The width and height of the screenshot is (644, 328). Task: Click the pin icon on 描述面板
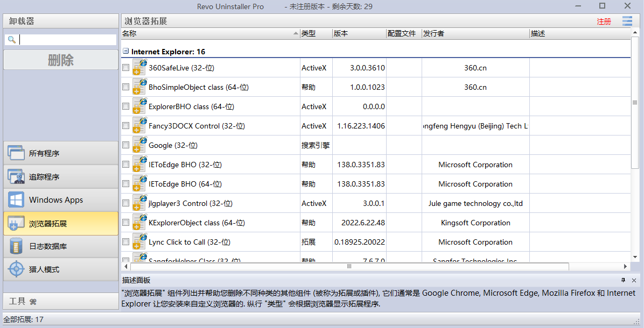(x=623, y=280)
